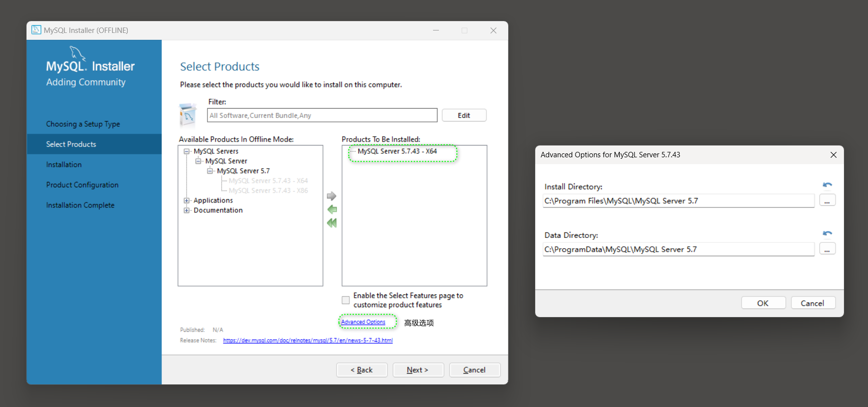
Task: Collapse the MySQL Server 5.7 node
Action: tap(210, 171)
